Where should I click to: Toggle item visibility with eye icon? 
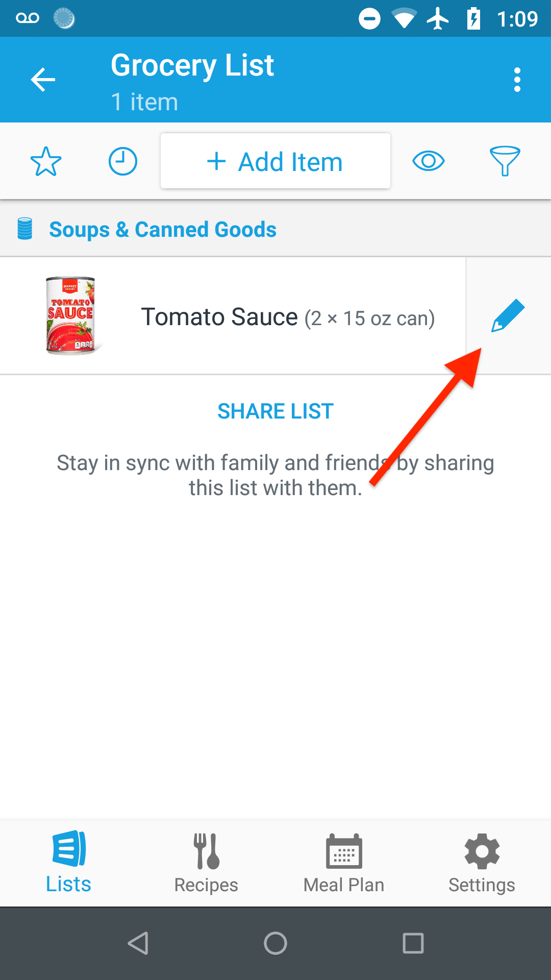pyautogui.click(x=429, y=161)
